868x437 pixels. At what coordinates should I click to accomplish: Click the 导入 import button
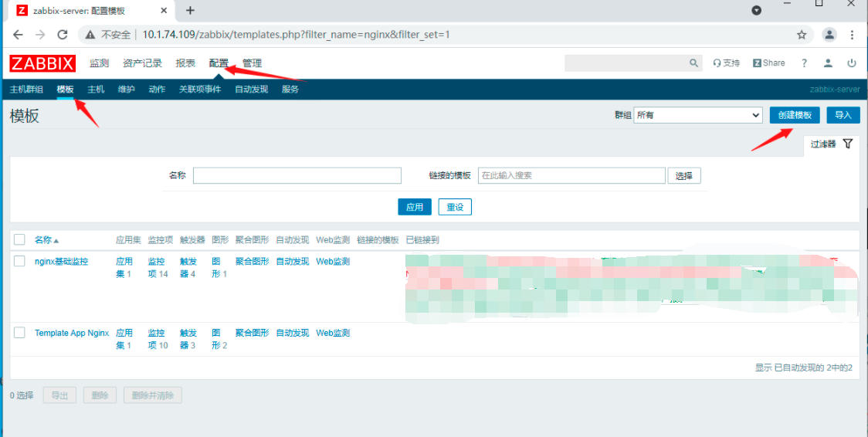843,115
